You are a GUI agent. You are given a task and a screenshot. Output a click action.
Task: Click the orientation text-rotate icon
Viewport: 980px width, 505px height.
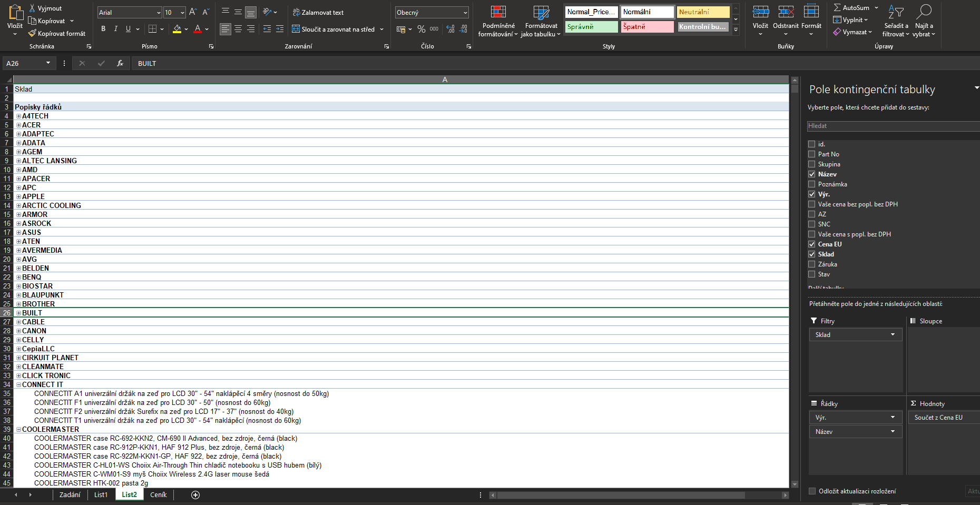268,12
